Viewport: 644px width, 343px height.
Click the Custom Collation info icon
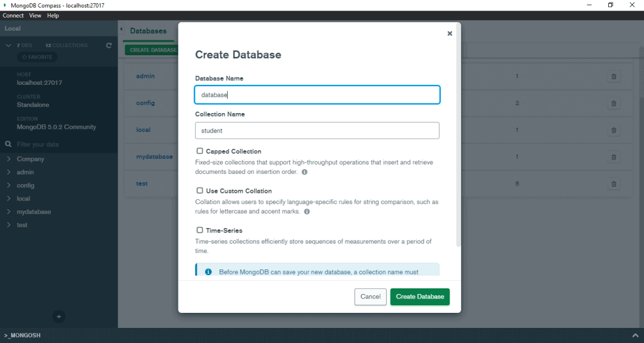click(307, 212)
